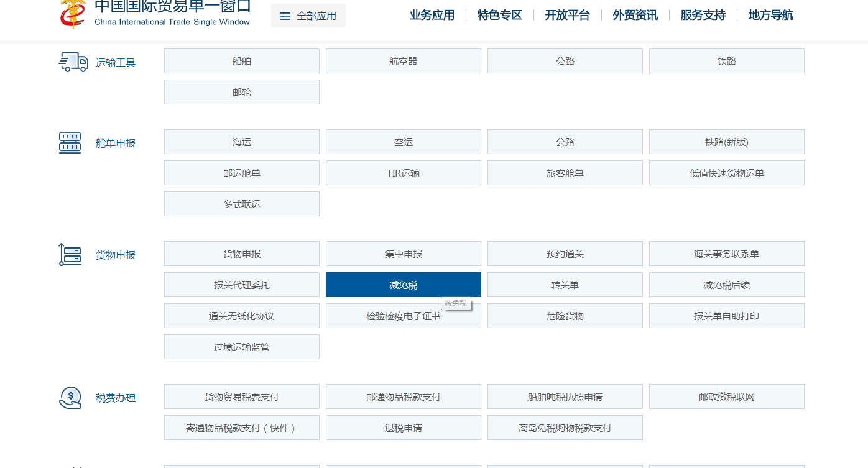Click the China Single Window logo
The height and width of the screenshot is (468, 868).
coord(73,13)
